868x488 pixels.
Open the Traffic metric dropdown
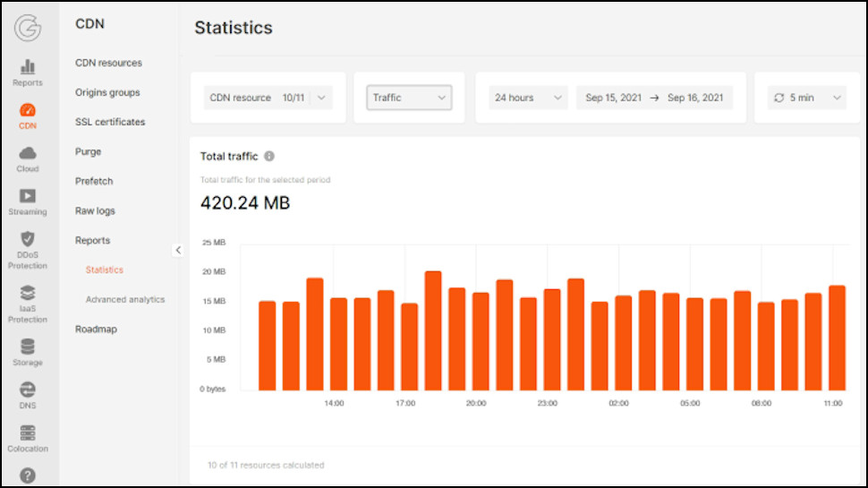point(409,98)
